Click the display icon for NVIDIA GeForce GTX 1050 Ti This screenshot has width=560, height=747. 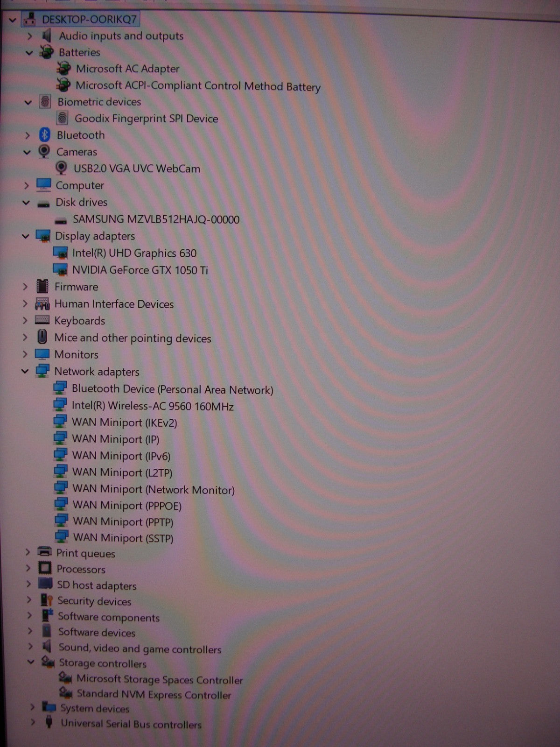pyautogui.click(x=60, y=270)
